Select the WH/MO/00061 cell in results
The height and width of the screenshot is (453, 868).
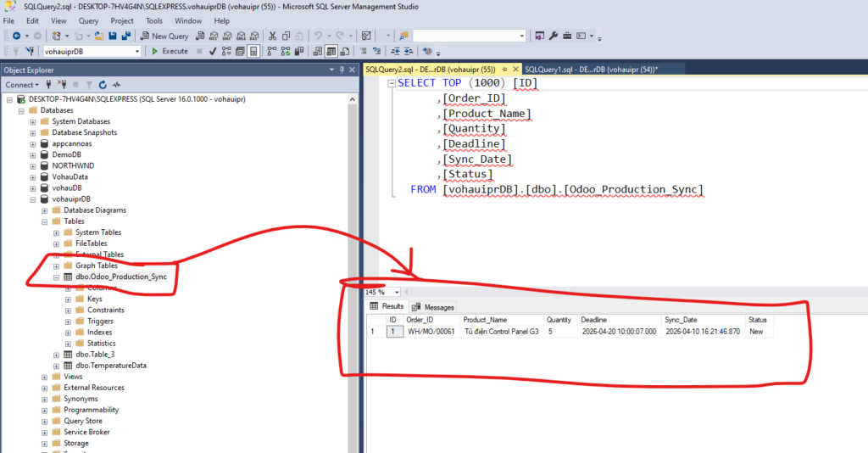pos(431,332)
